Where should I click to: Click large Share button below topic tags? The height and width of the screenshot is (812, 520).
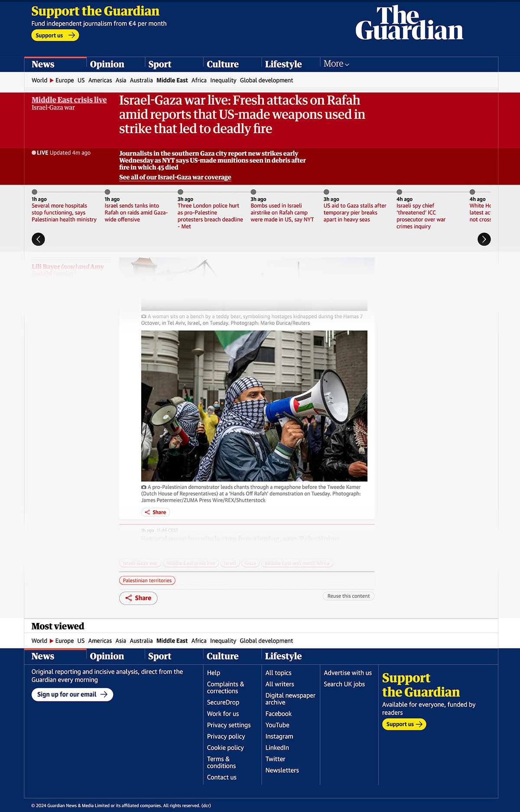click(138, 598)
